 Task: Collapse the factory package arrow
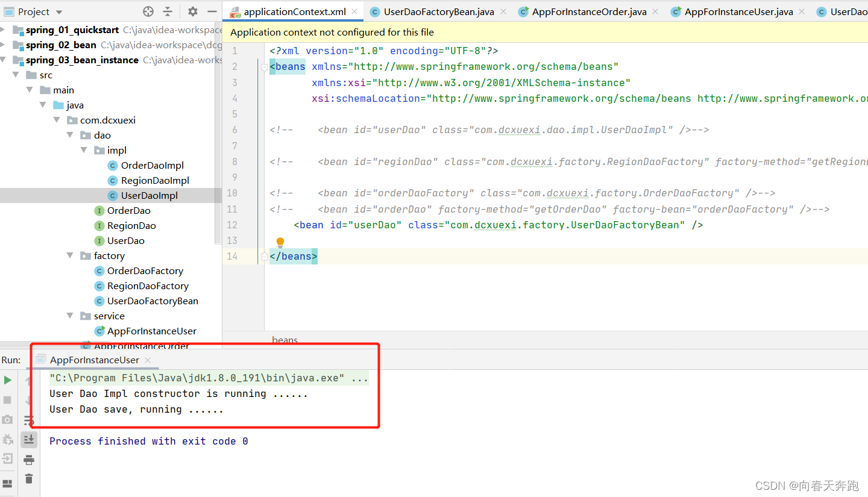point(71,255)
